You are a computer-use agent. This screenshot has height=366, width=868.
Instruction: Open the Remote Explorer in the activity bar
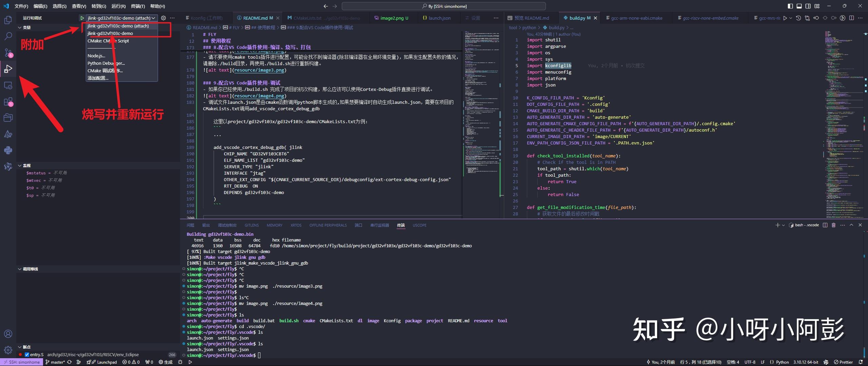pyautogui.click(x=7, y=85)
